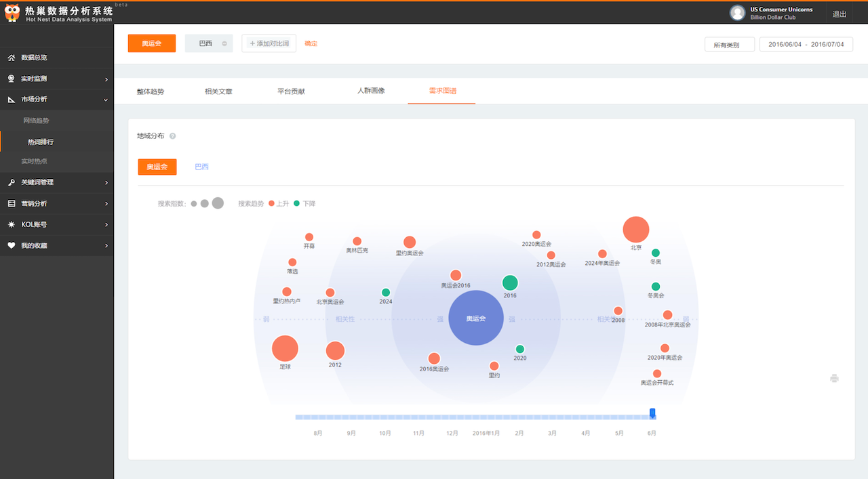Switch to the 人群画像 tab
The width and height of the screenshot is (868, 479).
[x=371, y=91]
